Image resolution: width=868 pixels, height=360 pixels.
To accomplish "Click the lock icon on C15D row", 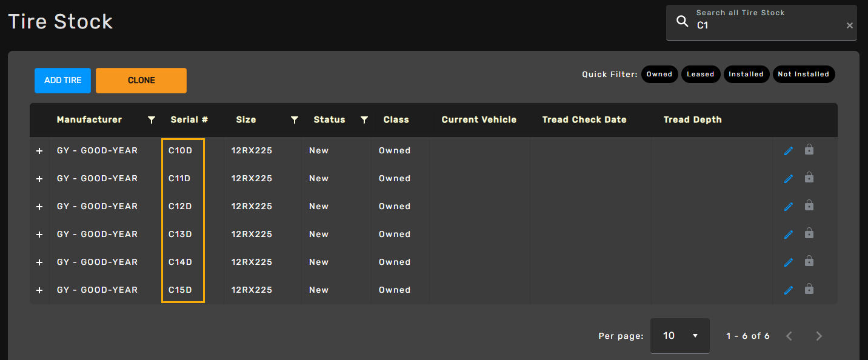I will tap(809, 289).
